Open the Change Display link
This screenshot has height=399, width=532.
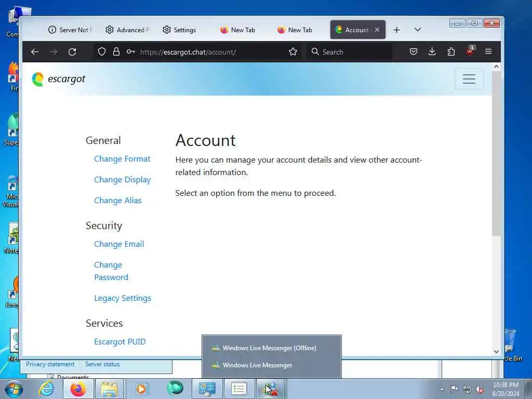tap(123, 179)
